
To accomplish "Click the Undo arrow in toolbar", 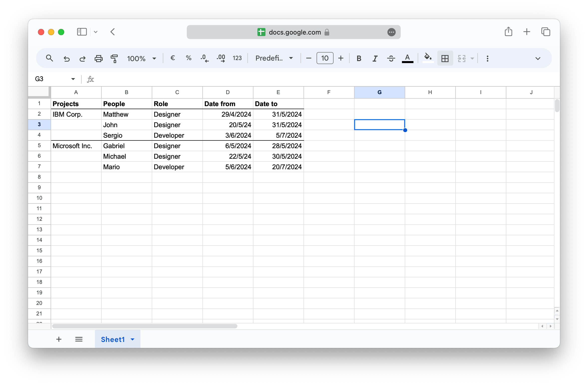I will click(67, 58).
